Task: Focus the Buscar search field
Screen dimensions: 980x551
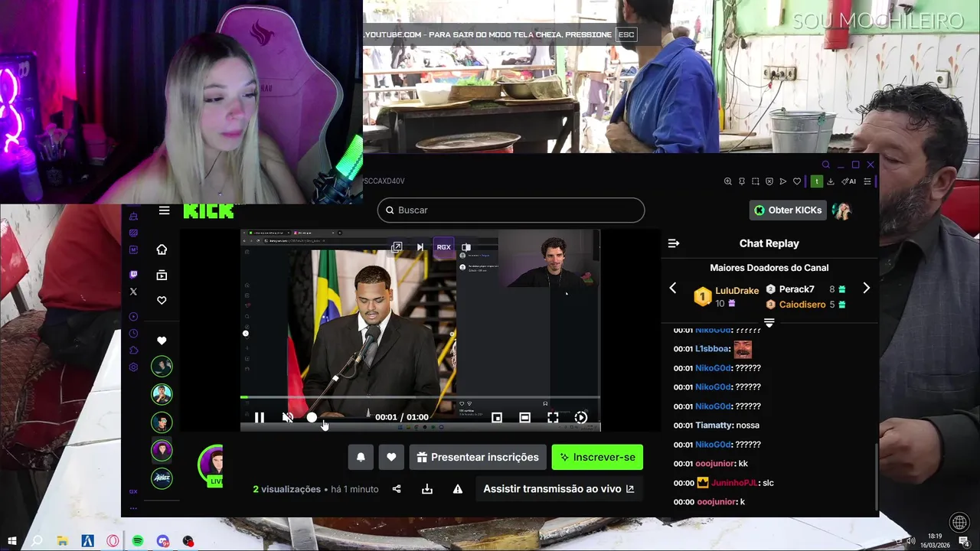Action: [x=511, y=210]
